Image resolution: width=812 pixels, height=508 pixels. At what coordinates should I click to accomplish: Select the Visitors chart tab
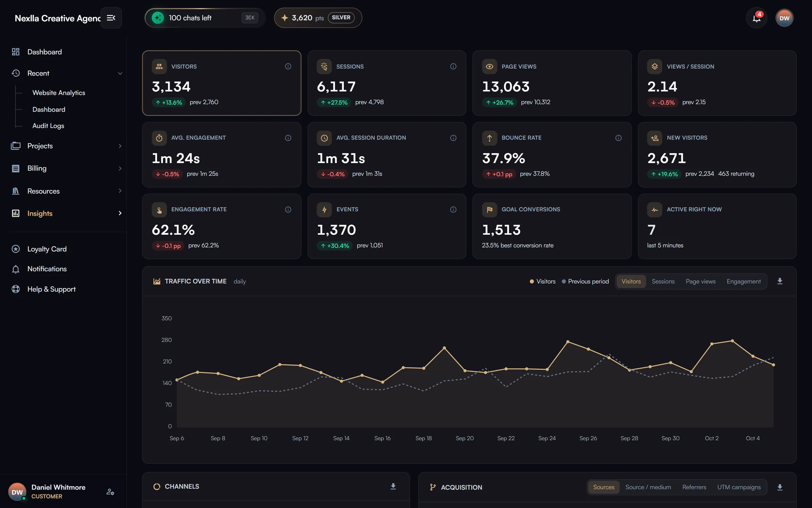(631, 281)
